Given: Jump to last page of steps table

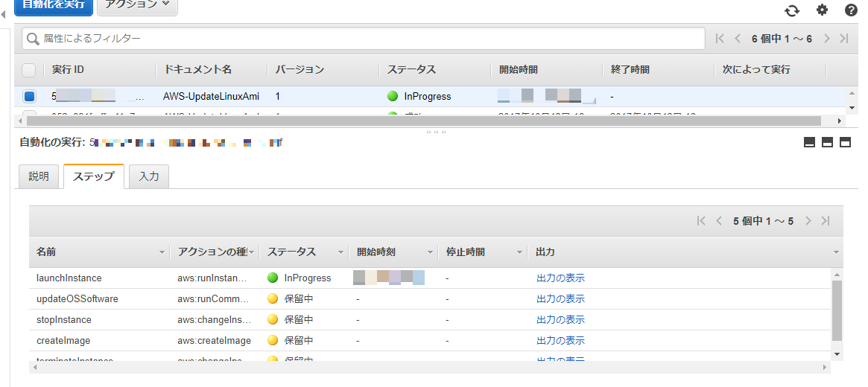Looking at the screenshot, I should pos(826,221).
